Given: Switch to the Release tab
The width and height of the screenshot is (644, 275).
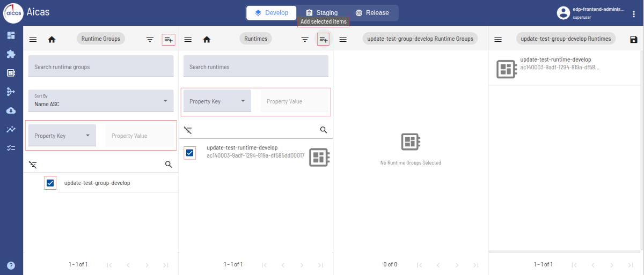Looking at the screenshot, I should click(x=372, y=13).
